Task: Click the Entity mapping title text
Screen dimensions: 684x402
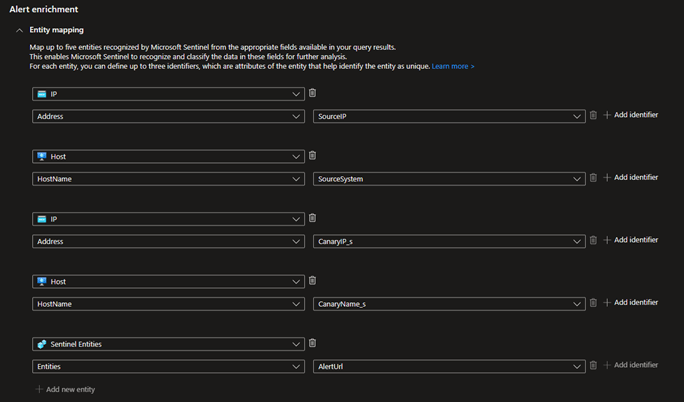Action: [x=56, y=30]
